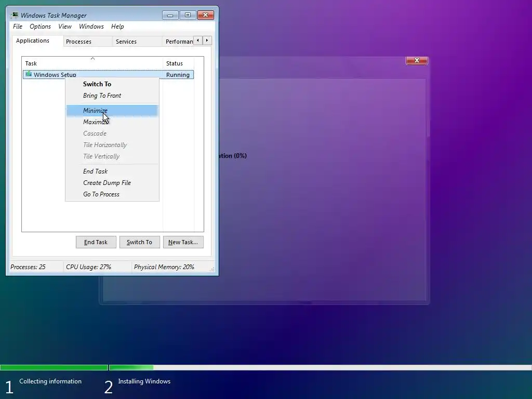This screenshot has width=532, height=399.
Task: Switch to the Processes tab
Action: click(87, 42)
